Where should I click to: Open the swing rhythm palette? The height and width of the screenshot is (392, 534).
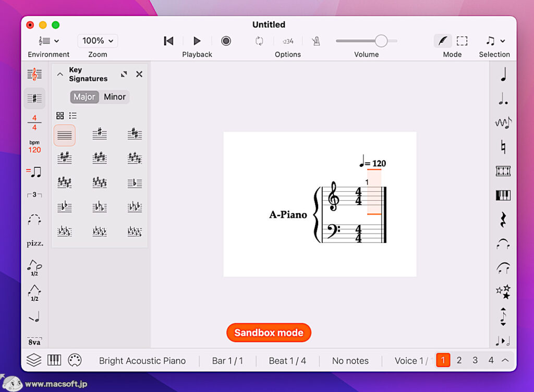coord(34,172)
